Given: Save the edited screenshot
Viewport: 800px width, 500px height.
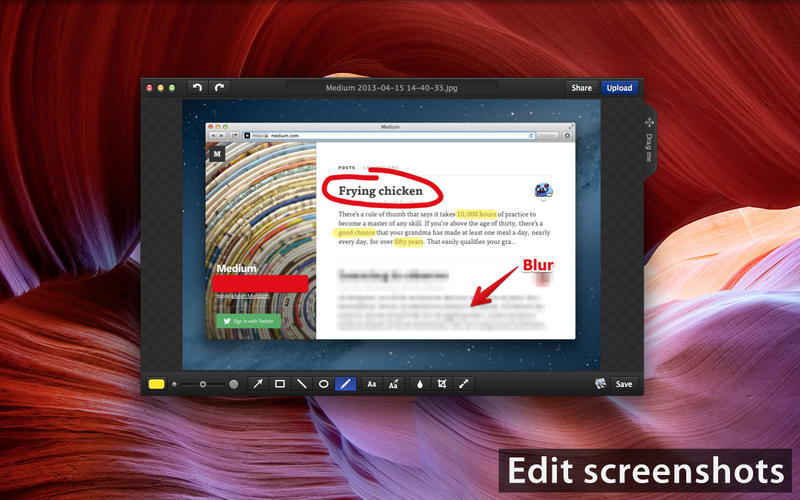Looking at the screenshot, I should [624, 384].
